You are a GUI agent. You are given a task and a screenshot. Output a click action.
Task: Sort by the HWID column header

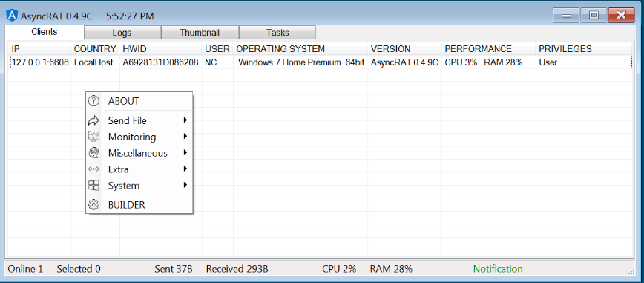pos(161,48)
